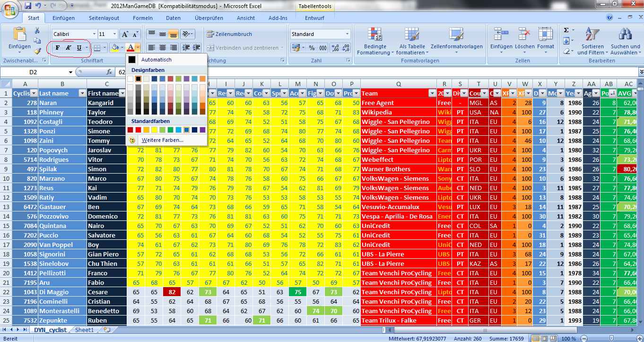Align cell content to top
The width and height of the screenshot is (644, 342).
(151, 34)
